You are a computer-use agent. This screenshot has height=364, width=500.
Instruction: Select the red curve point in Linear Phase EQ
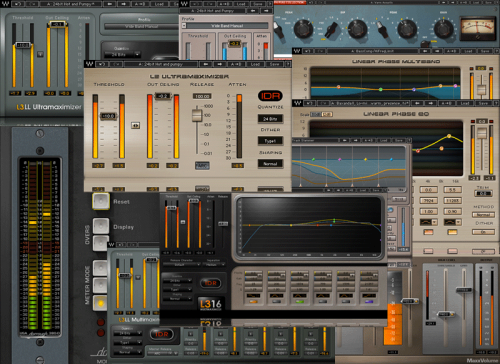[x=418, y=151]
